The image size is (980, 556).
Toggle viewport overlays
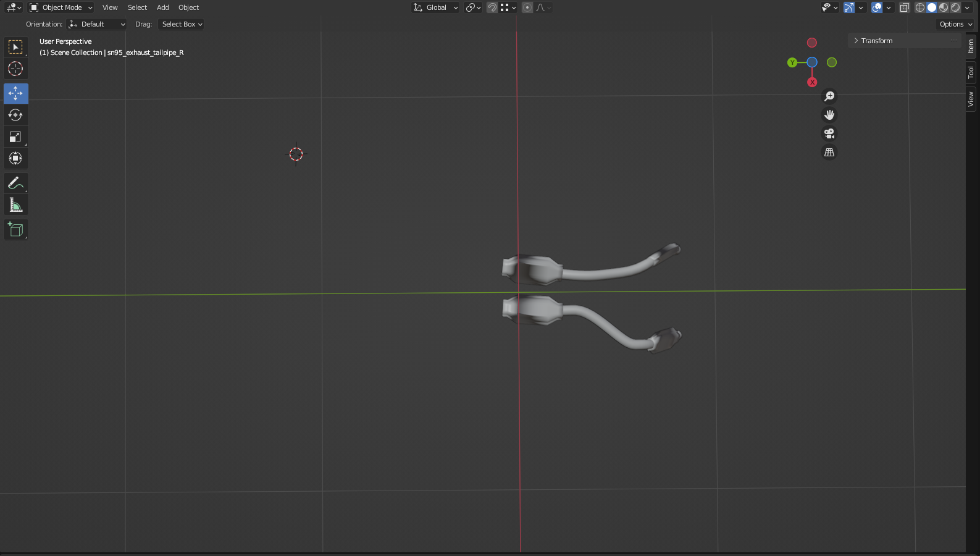tap(877, 7)
